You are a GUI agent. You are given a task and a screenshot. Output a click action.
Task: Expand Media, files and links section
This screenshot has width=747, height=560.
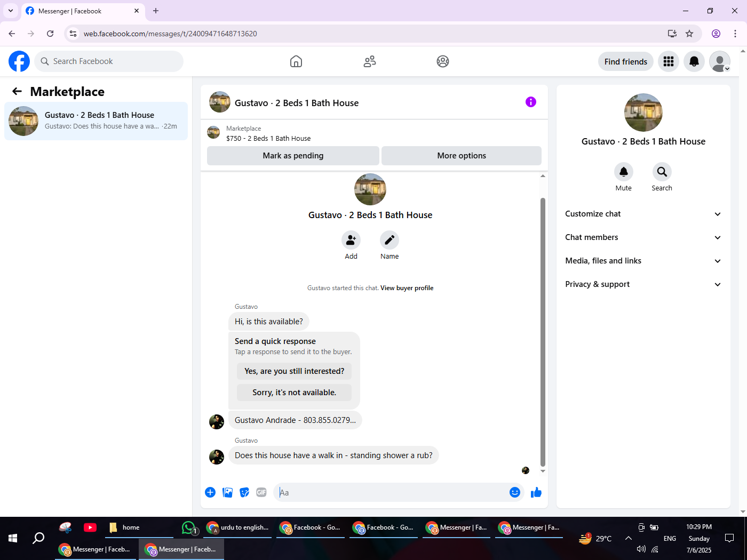coord(643,261)
